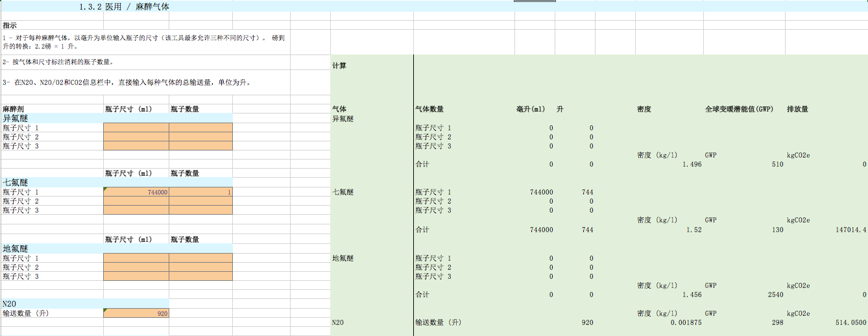868x336 pixels.
Task: Click the 计算 heading in the green area
Action: (x=339, y=66)
